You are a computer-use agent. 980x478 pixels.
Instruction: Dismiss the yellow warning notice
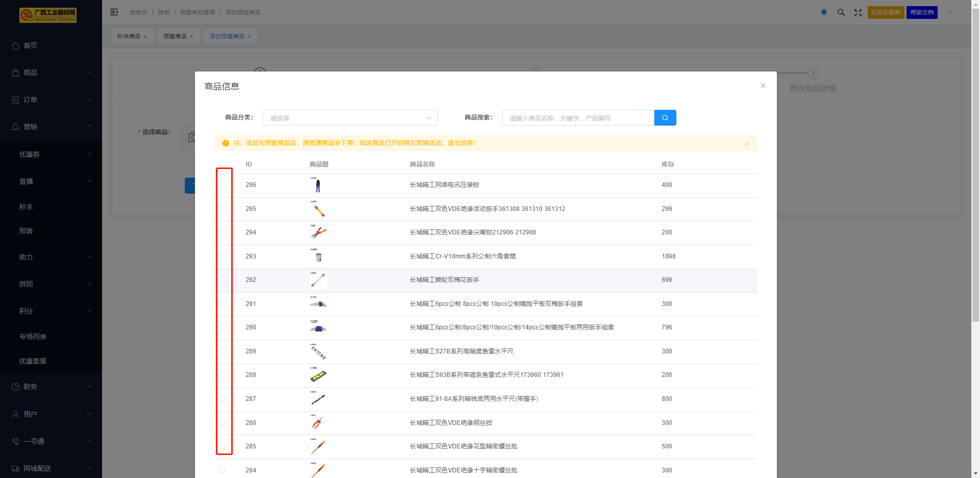pos(747,144)
